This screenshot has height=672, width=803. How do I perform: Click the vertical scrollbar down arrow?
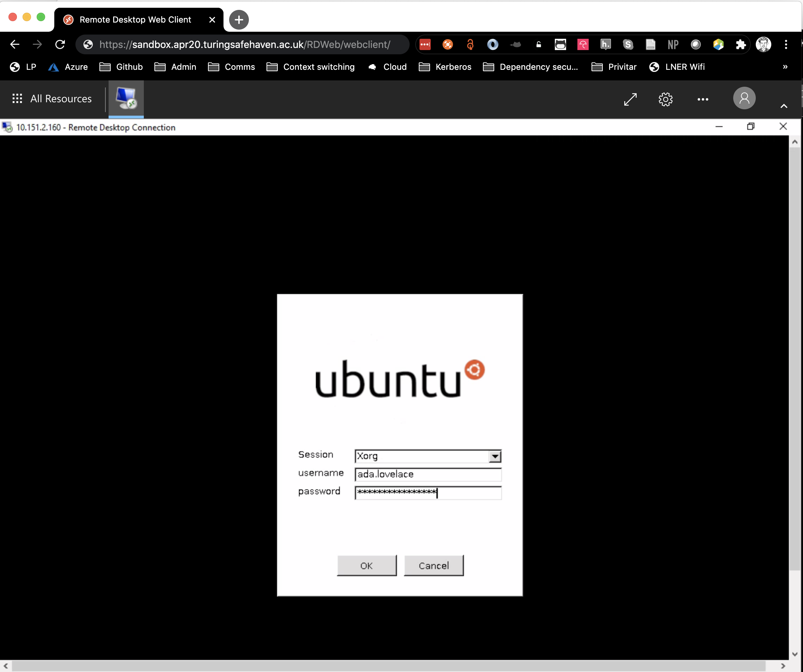pos(795,654)
